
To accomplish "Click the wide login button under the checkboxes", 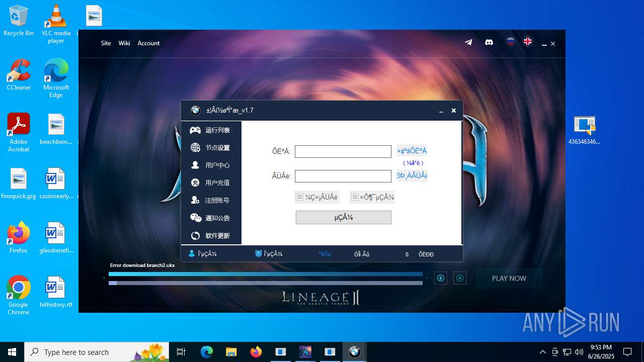I will pyautogui.click(x=344, y=217).
